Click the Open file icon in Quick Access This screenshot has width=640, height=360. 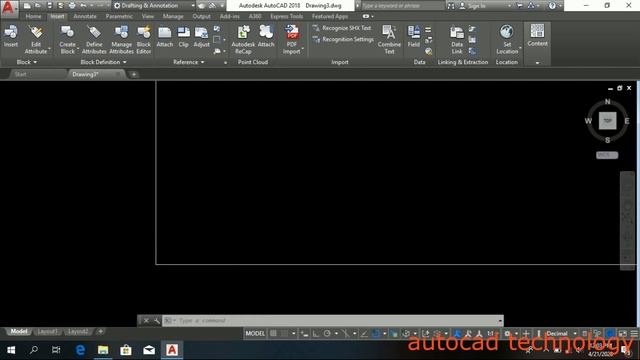pyautogui.click(x=38, y=6)
